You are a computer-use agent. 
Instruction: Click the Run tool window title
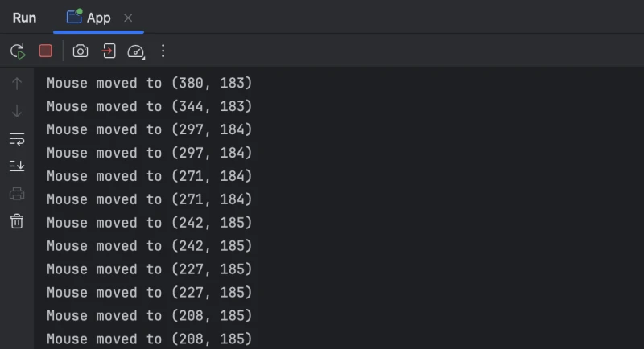pyautogui.click(x=24, y=18)
